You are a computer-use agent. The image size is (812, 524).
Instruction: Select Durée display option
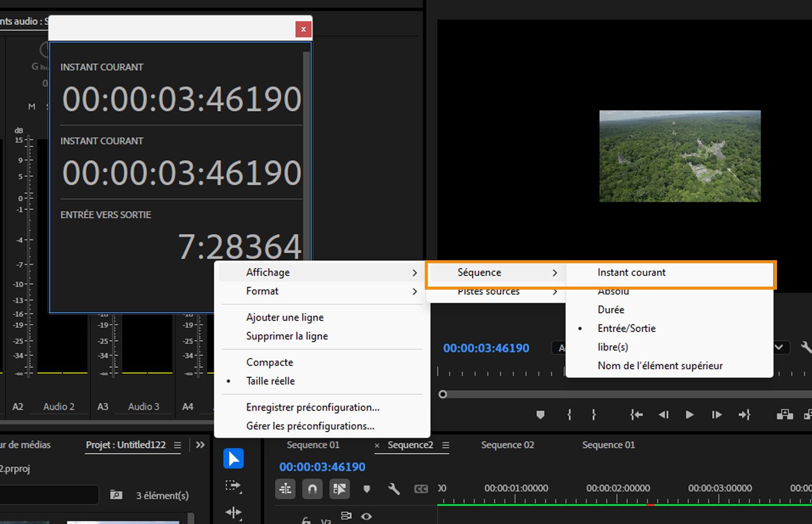tap(669, 309)
